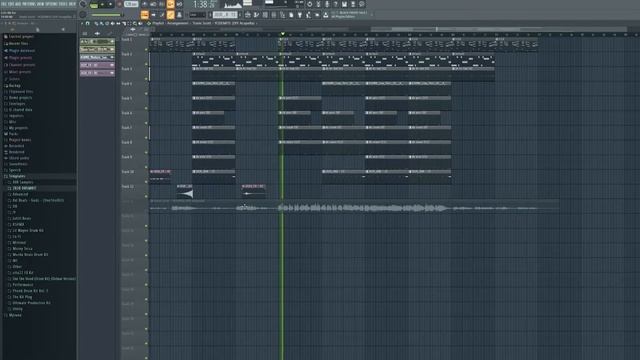Mute Track 10 using its green light

pyautogui.click(x=147, y=182)
